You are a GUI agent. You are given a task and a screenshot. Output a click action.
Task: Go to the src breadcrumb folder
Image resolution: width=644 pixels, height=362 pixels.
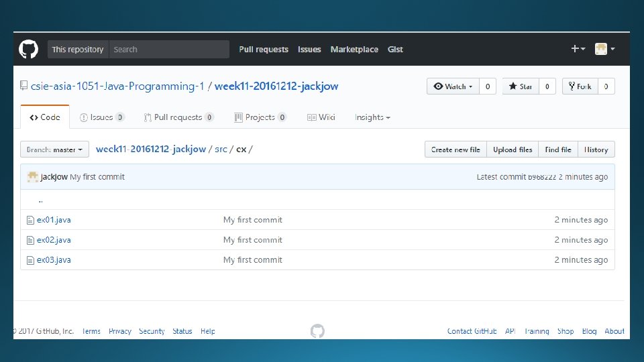click(221, 149)
